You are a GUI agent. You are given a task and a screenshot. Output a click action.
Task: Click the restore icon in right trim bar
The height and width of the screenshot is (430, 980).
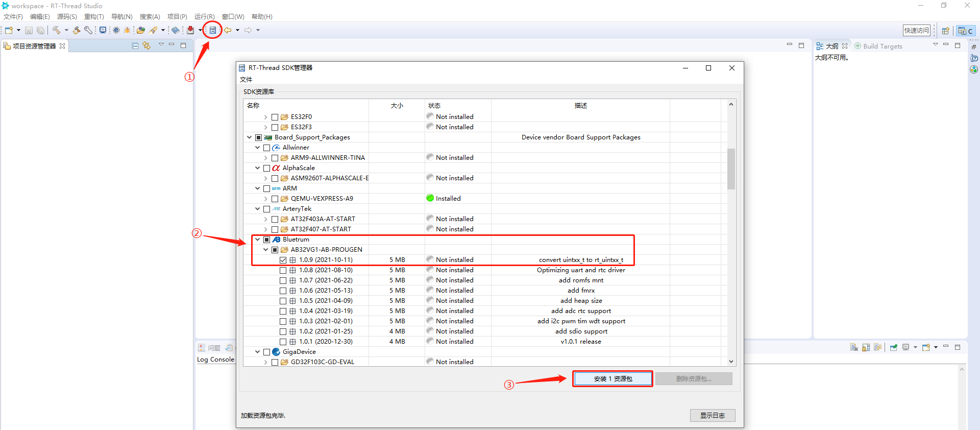(974, 47)
